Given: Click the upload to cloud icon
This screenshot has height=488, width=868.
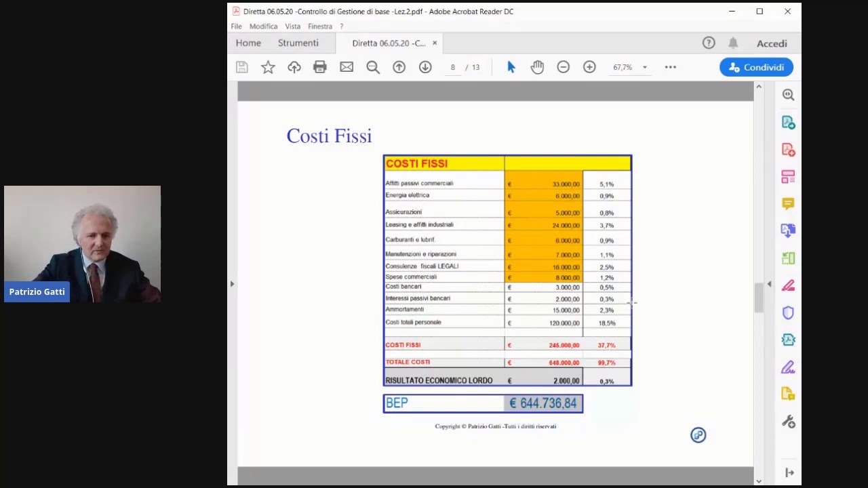Looking at the screenshot, I should 294,67.
